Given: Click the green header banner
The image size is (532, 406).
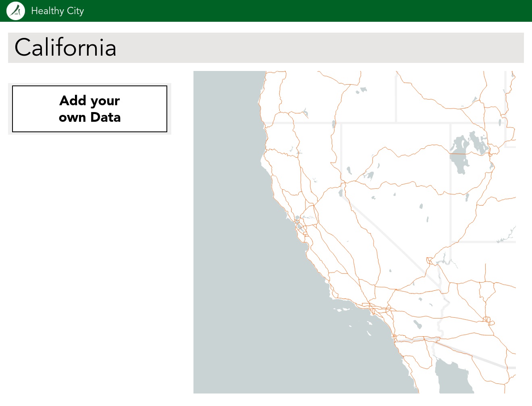Looking at the screenshot, I should tap(266, 11).
